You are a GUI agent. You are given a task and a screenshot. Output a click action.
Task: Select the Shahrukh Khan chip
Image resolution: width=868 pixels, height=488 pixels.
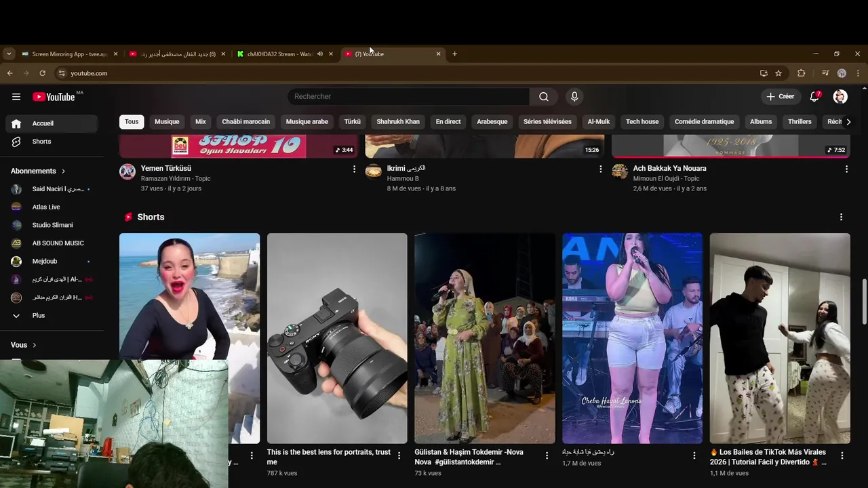pos(398,122)
